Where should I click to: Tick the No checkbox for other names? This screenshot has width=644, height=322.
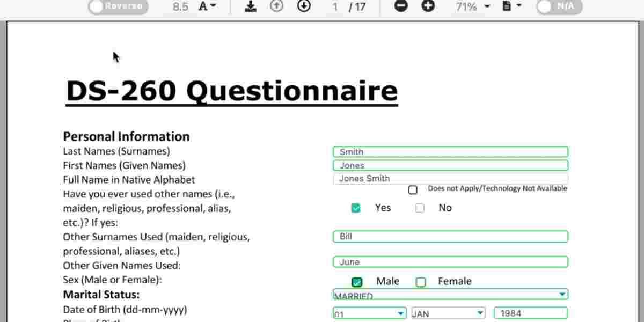pyautogui.click(x=420, y=208)
